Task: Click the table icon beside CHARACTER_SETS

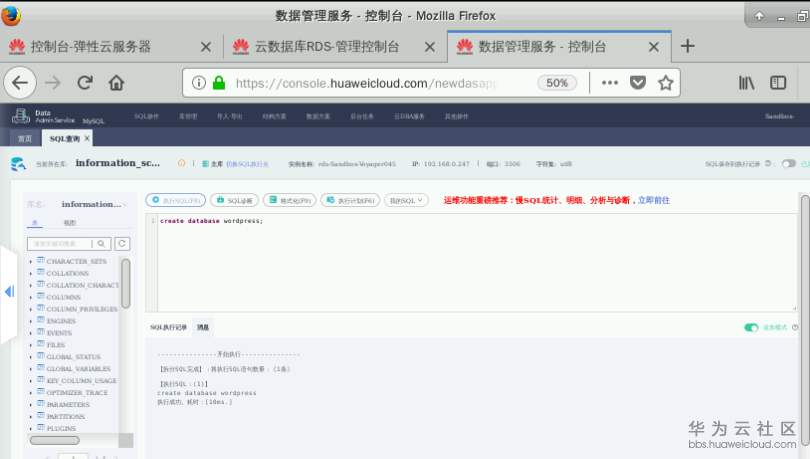Action: click(41, 260)
